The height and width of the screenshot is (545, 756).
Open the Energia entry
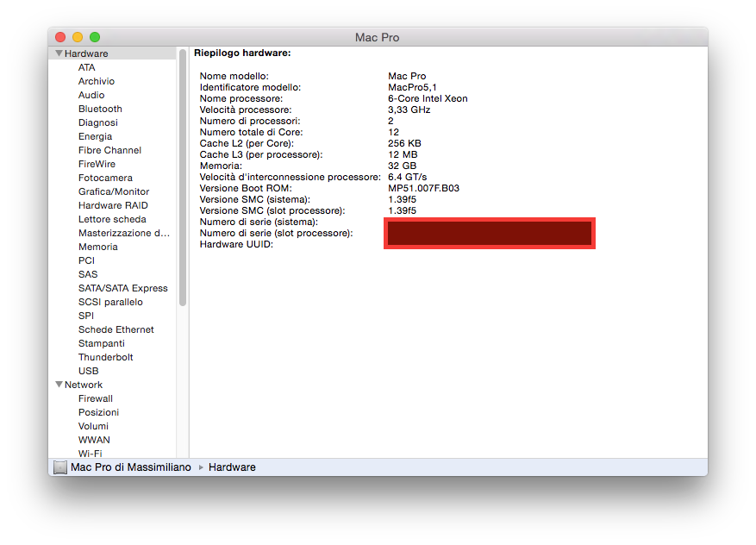pos(95,136)
